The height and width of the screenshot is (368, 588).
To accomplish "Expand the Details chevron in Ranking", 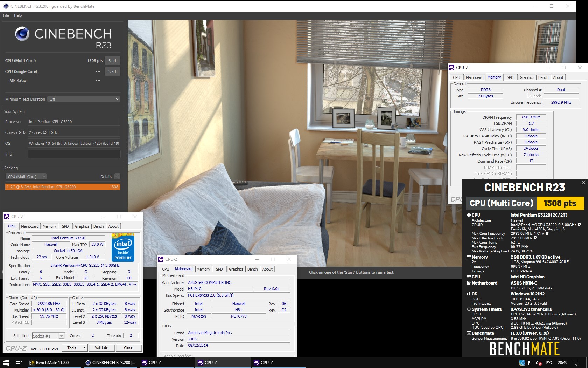I will (x=117, y=177).
